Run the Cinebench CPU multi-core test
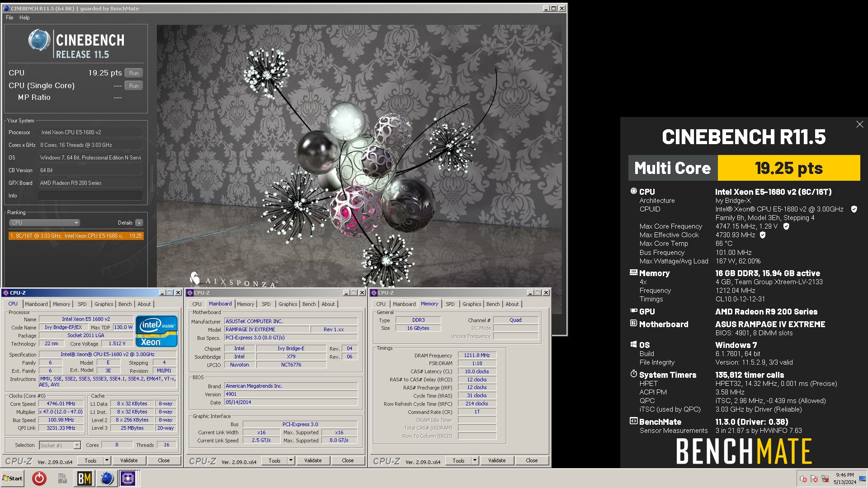Viewport: 868px width, 488px height. pyautogui.click(x=134, y=73)
